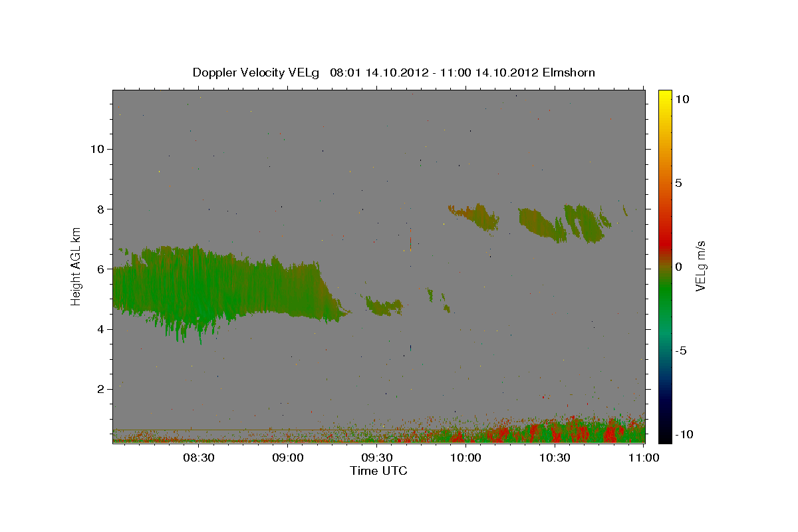Click the 'VELg m/s' colorbar label
The height and width of the screenshot is (532, 798).
(700, 266)
